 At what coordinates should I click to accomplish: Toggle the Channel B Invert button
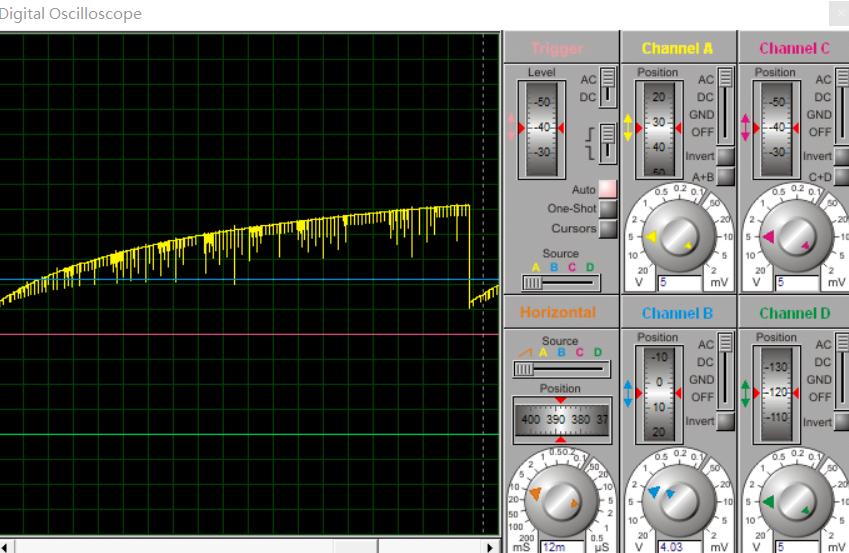[x=726, y=421]
